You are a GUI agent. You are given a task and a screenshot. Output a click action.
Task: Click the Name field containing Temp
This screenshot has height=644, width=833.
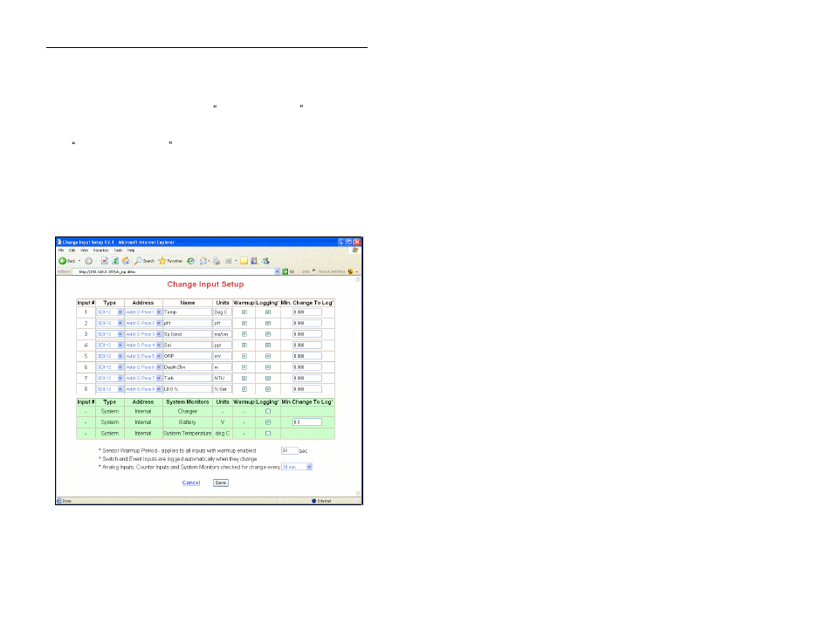187,312
